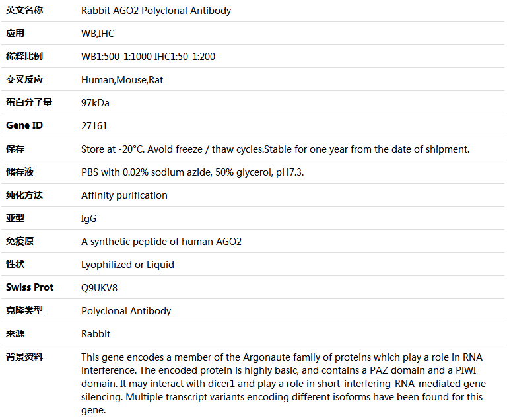Screen dimensions: 507x420
Task: Click the Argonaute family background description paragraph
Action: (x=284, y=384)
